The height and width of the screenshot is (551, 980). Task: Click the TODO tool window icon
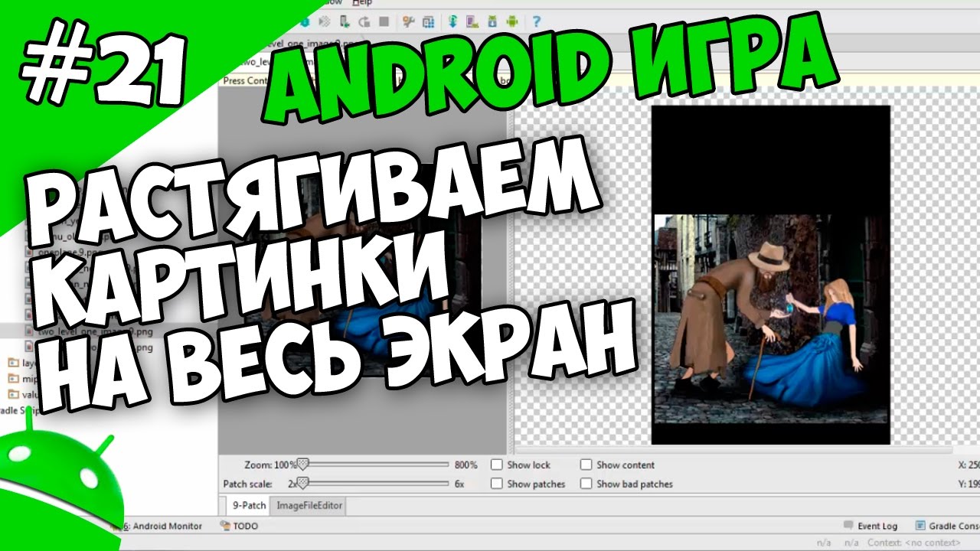click(225, 526)
